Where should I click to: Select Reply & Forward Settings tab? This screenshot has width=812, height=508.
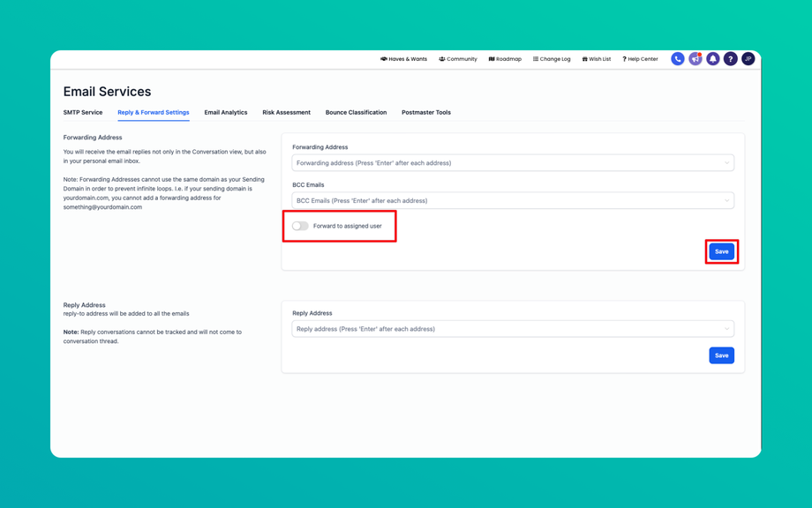tap(154, 112)
